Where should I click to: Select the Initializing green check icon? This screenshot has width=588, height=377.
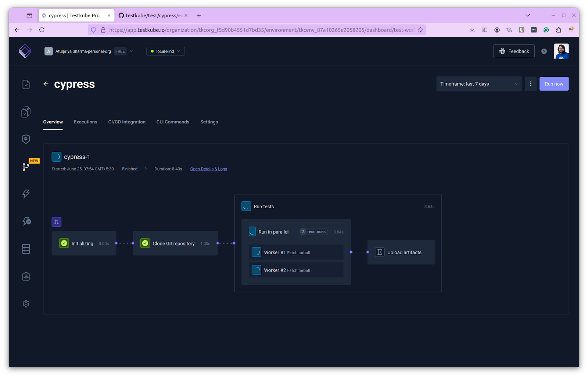click(64, 243)
